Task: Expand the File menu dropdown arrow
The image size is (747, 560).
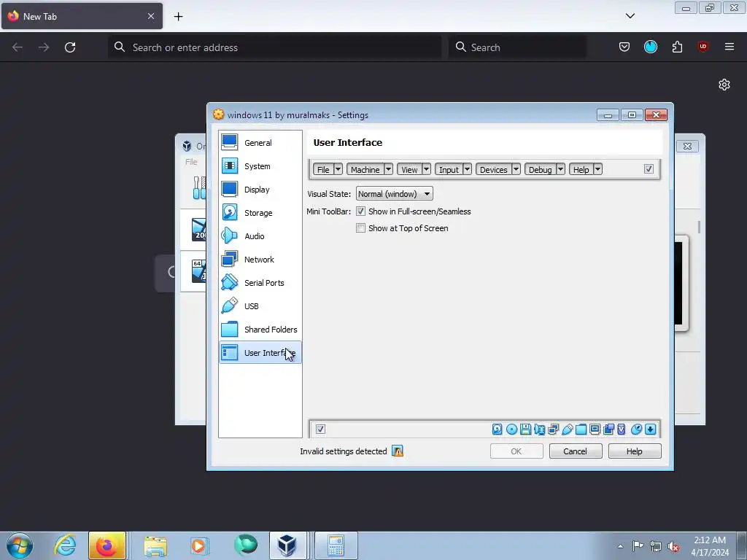Action: (338, 169)
